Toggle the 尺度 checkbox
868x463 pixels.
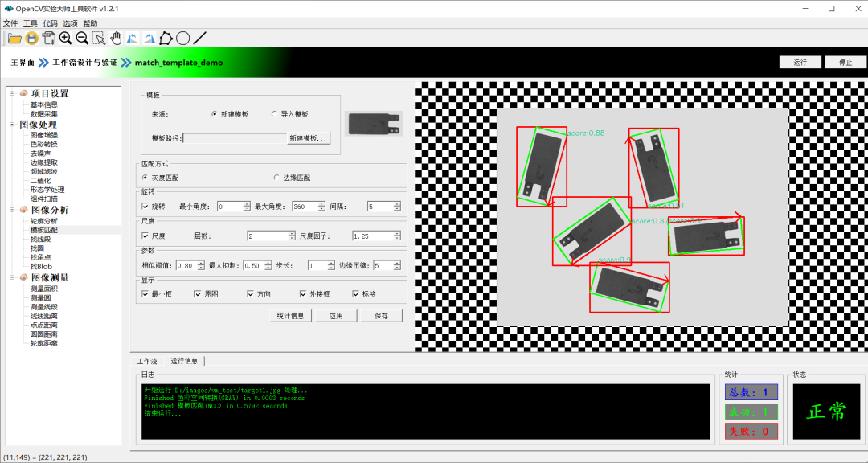(145, 236)
